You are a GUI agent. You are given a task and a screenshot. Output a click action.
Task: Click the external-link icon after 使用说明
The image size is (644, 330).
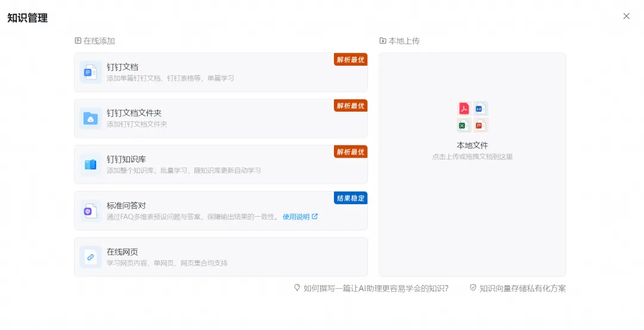[x=315, y=217]
